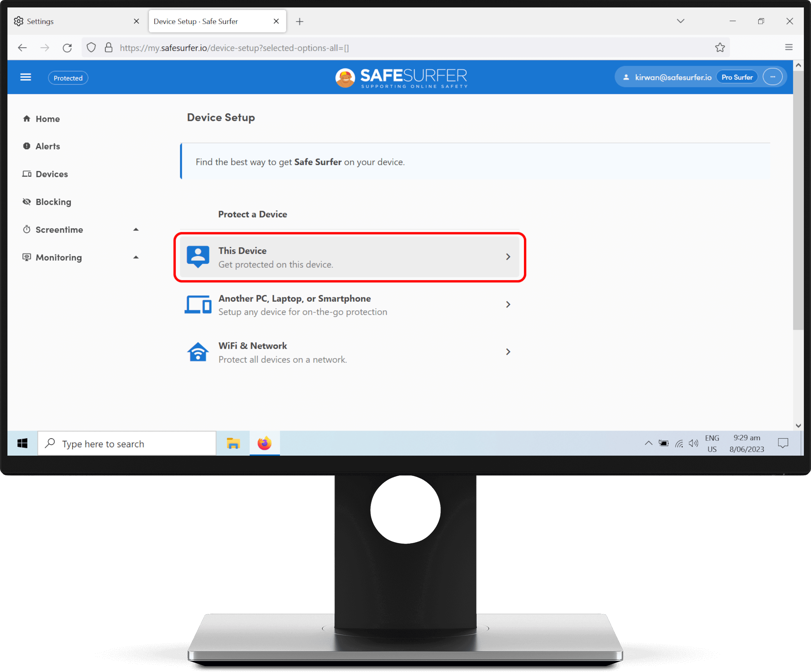
Task: Click the site padlock security icon
Action: [x=108, y=48]
